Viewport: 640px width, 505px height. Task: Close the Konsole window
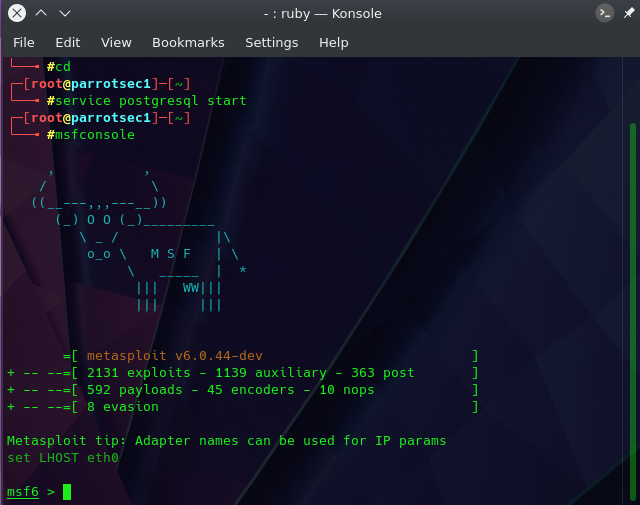point(17,13)
